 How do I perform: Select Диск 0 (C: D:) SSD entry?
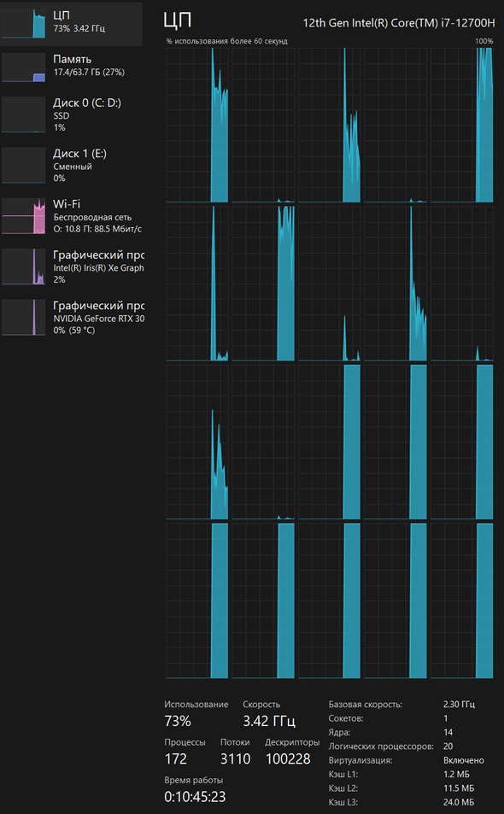point(71,114)
